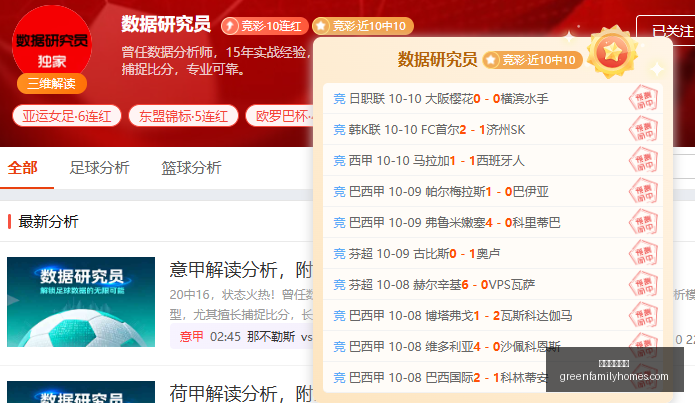Screen dimensions: 695x403
Task: Open the 日职联 大阪樱花 vs 横滨水手 row
Action: coord(493,98)
